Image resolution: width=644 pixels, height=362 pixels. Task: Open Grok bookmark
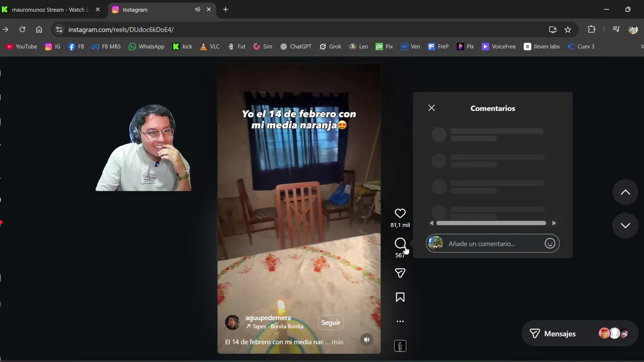point(331,46)
